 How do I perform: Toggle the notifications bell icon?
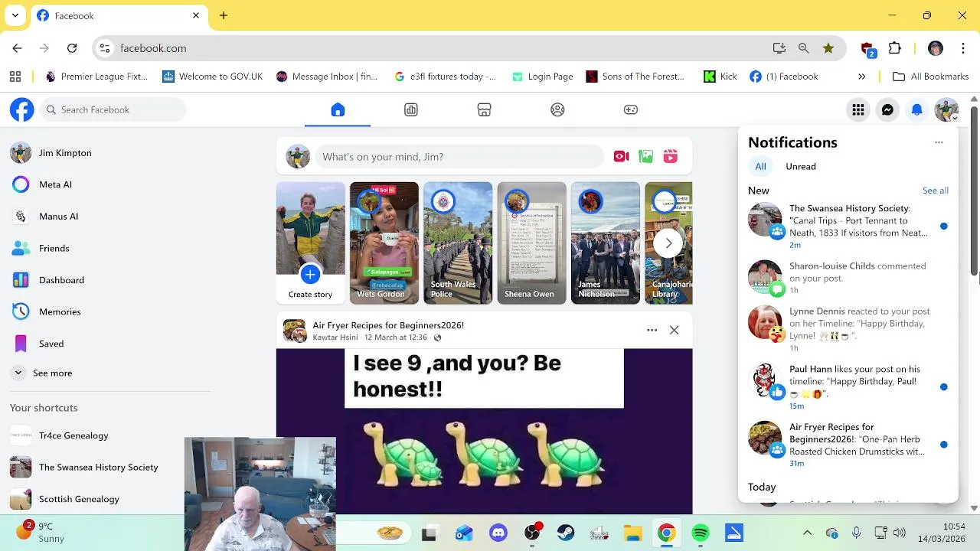[x=916, y=110]
